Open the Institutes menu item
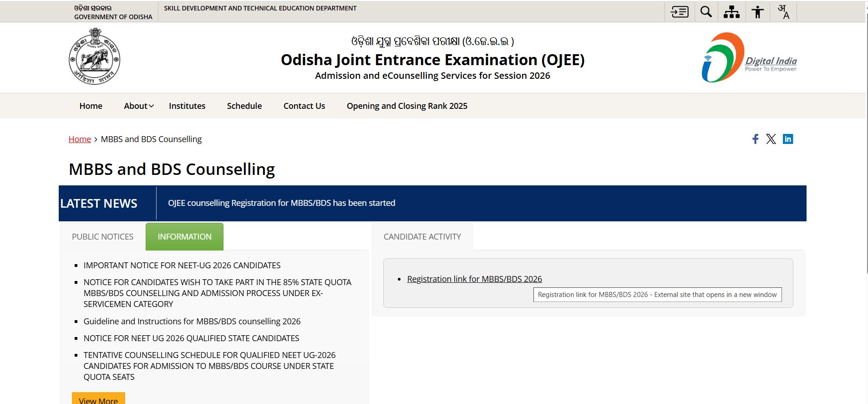Viewport: 868px width, 404px height. (x=187, y=106)
